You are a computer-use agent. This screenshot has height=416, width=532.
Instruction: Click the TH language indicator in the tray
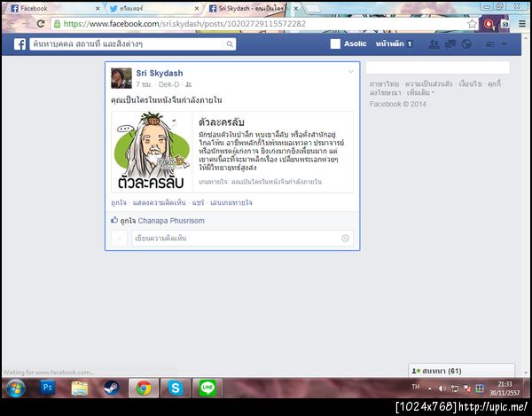tap(416, 387)
